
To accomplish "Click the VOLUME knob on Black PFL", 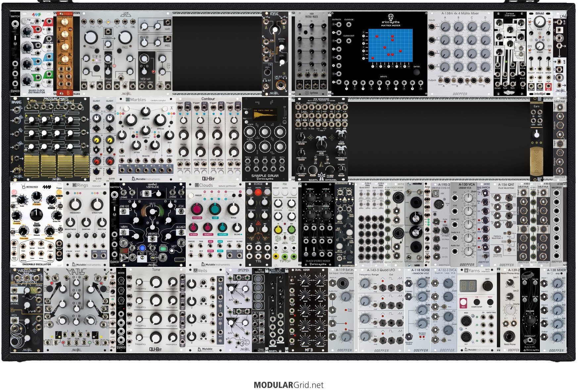I will [530, 319].
